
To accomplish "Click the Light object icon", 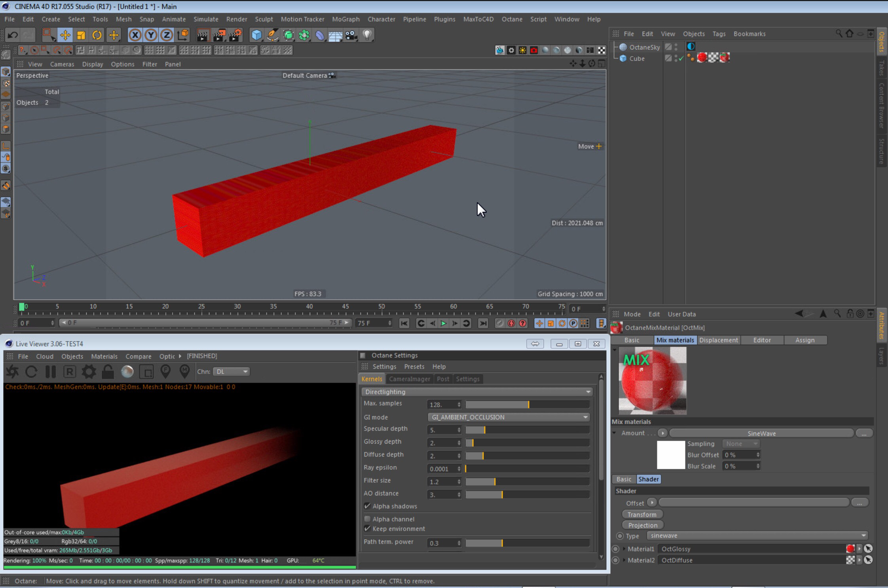I will click(367, 35).
